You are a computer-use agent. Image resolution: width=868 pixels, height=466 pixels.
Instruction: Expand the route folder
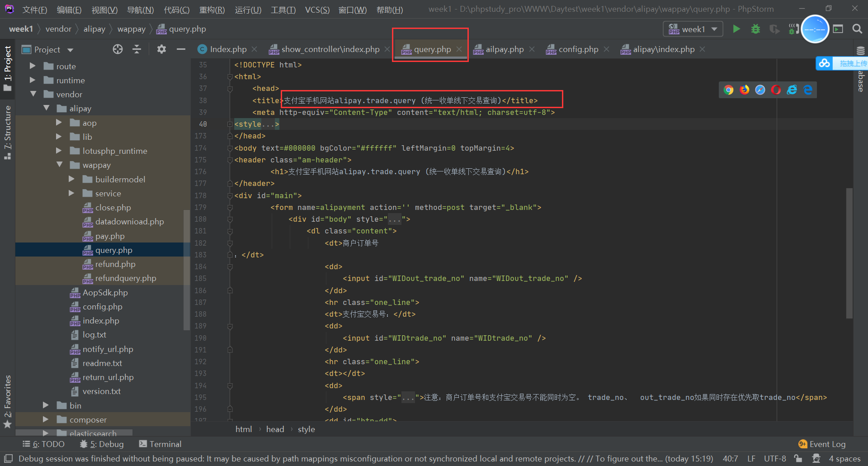[x=33, y=66]
